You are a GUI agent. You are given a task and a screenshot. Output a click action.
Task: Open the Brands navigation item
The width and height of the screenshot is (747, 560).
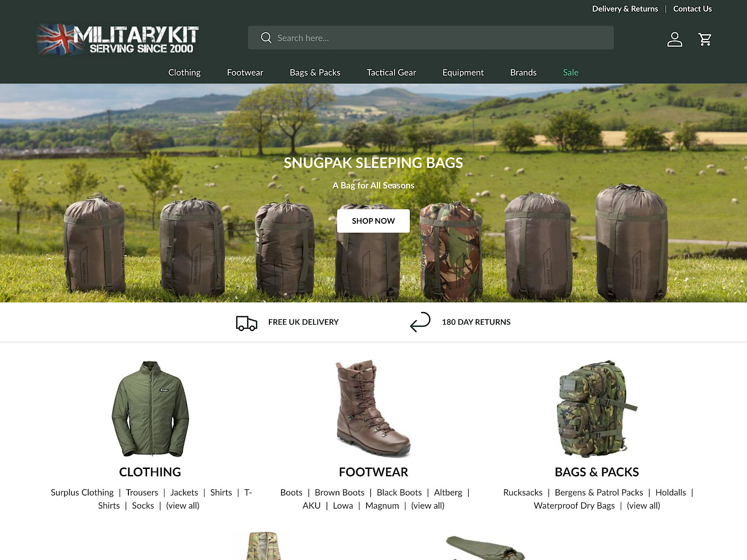click(523, 72)
